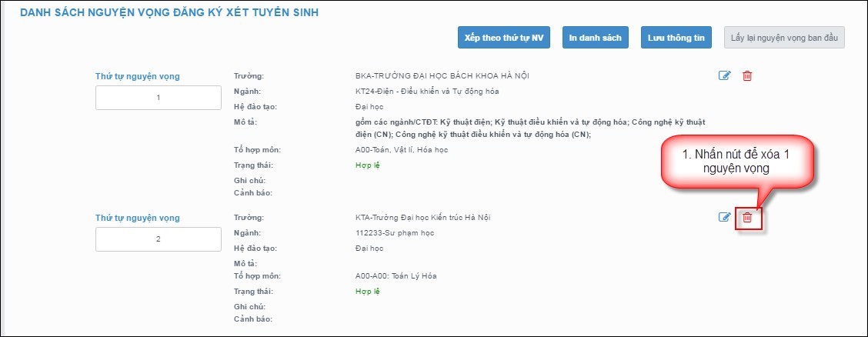Focus the order field containing 1
Viewport: 868px width, 337px height.
tap(159, 98)
